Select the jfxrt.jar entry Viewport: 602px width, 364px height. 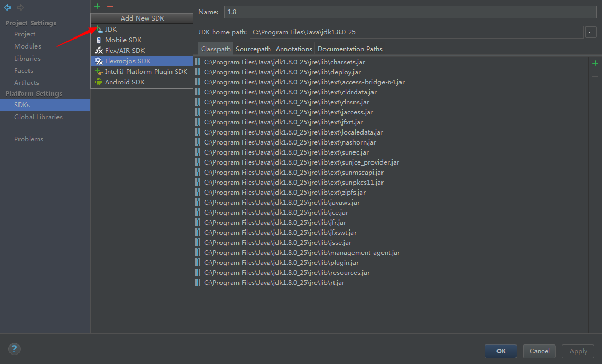279,122
